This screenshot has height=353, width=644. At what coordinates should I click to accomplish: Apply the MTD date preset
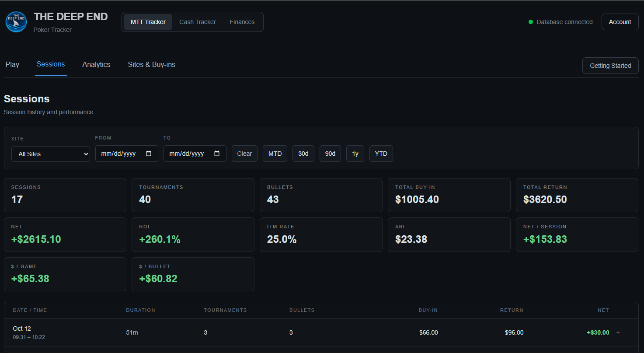click(x=275, y=154)
